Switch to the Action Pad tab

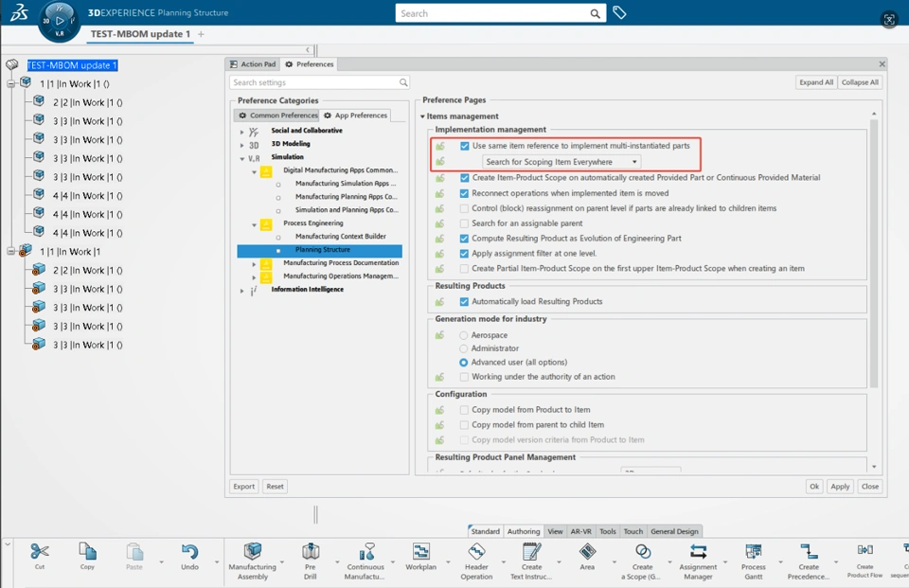click(253, 63)
